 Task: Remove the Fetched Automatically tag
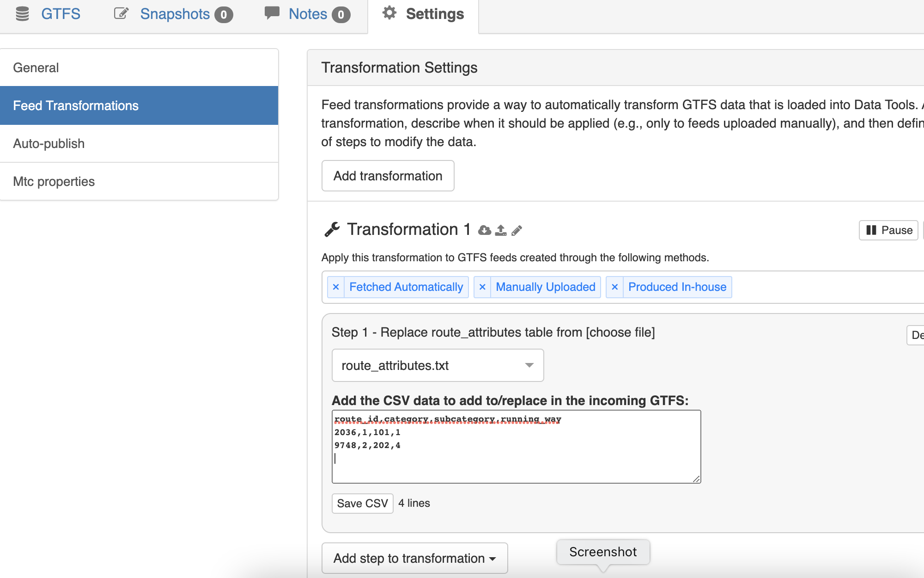click(x=336, y=287)
